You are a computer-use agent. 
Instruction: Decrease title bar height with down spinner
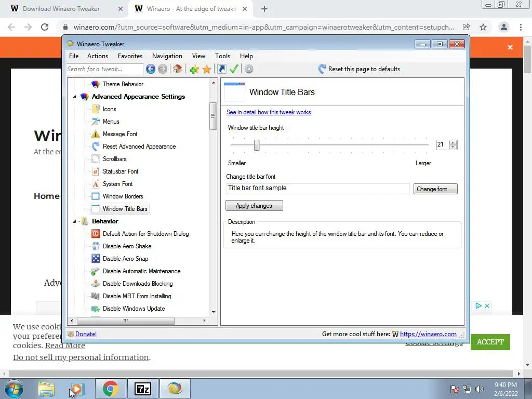[x=453, y=147]
